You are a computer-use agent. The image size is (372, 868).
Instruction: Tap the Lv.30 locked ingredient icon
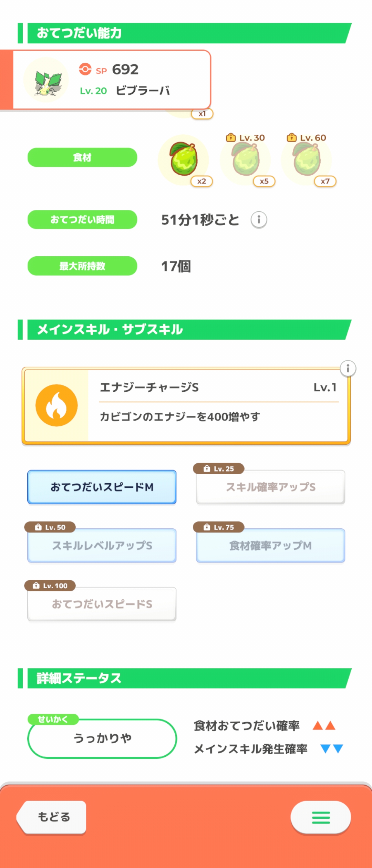click(246, 160)
